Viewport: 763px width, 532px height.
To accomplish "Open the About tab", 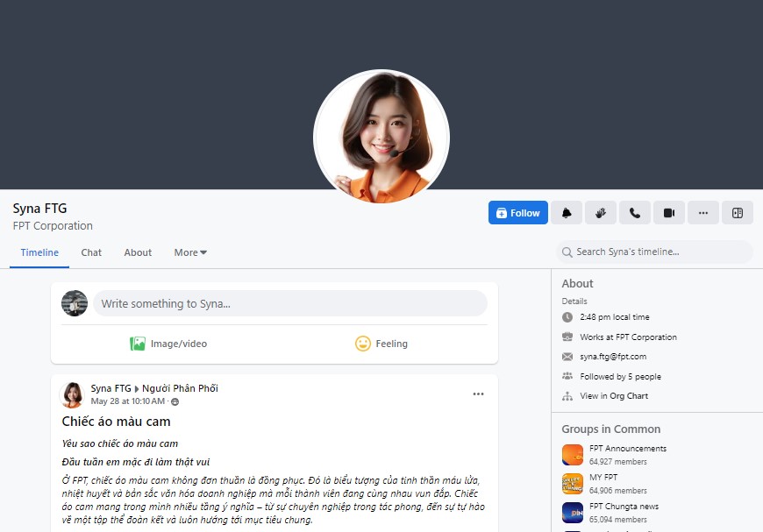I will (x=138, y=252).
